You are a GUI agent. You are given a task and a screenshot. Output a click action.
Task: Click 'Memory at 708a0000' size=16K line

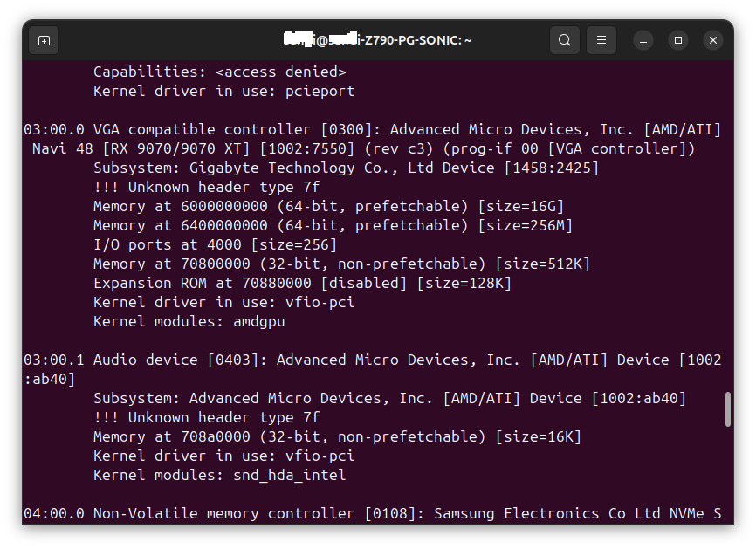337,436
